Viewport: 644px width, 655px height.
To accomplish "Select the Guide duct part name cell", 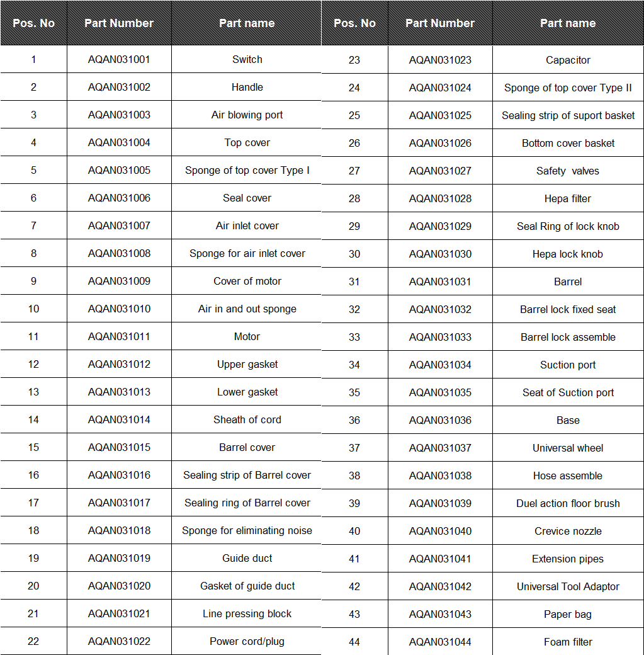I will click(x=247, y=558).
